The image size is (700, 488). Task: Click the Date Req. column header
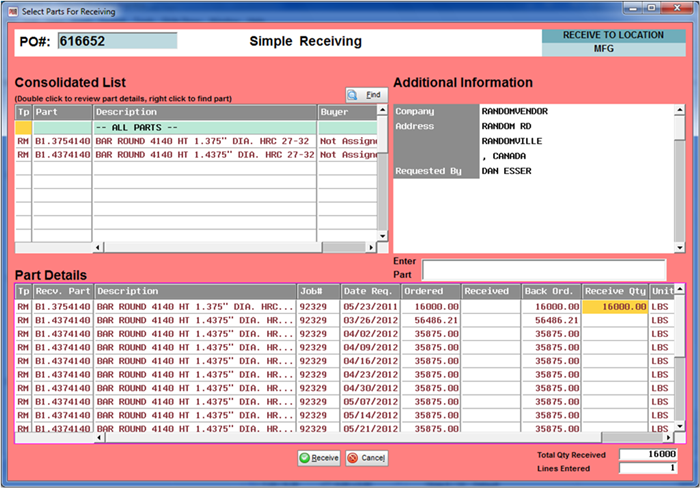[x=370, y=291]
